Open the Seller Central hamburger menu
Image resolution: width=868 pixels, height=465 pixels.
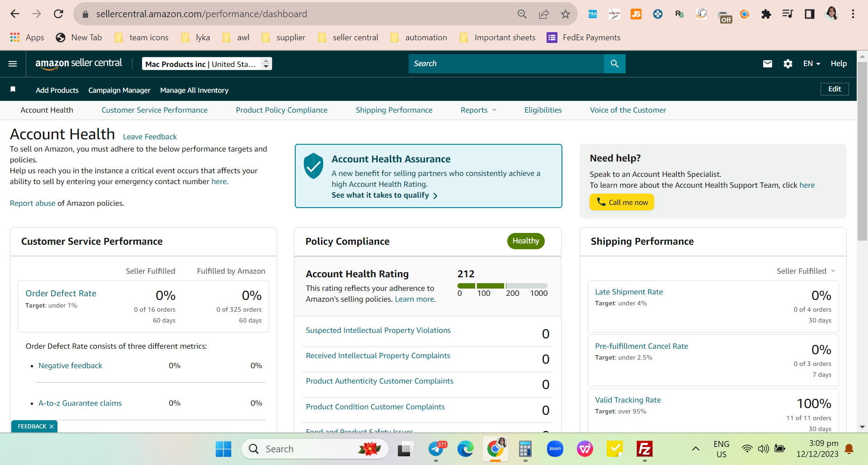(x=13, y=64)
